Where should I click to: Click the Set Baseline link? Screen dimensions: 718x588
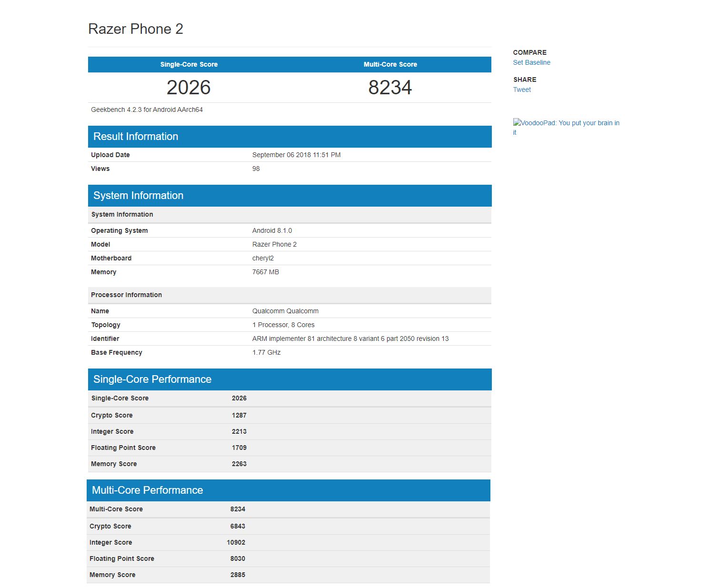coord(531,62)
